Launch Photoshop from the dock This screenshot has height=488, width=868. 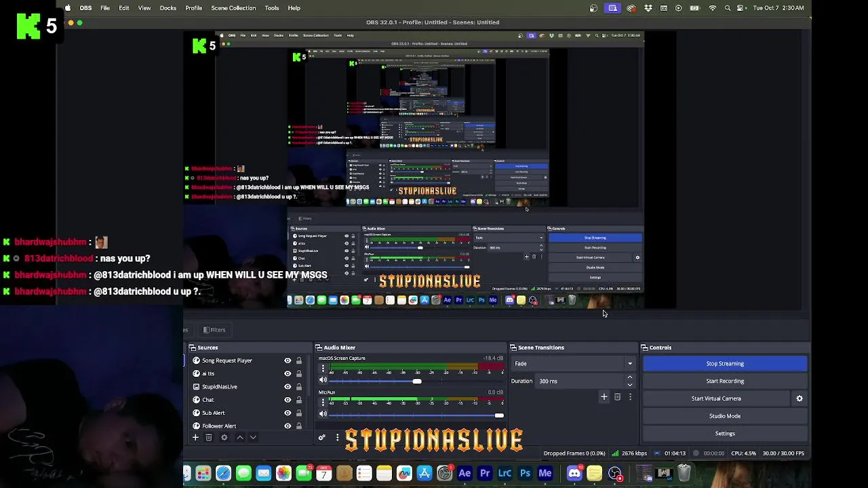(x=525, y=473)
